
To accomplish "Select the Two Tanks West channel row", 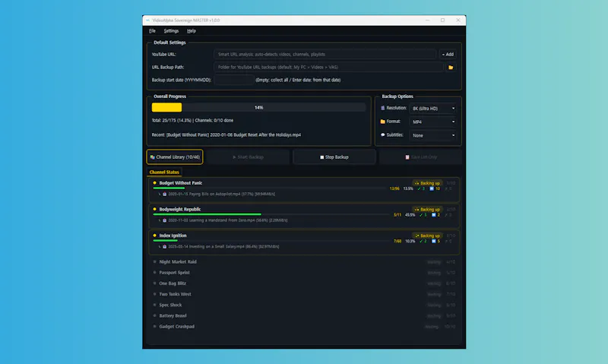I will tap(305, 294).
